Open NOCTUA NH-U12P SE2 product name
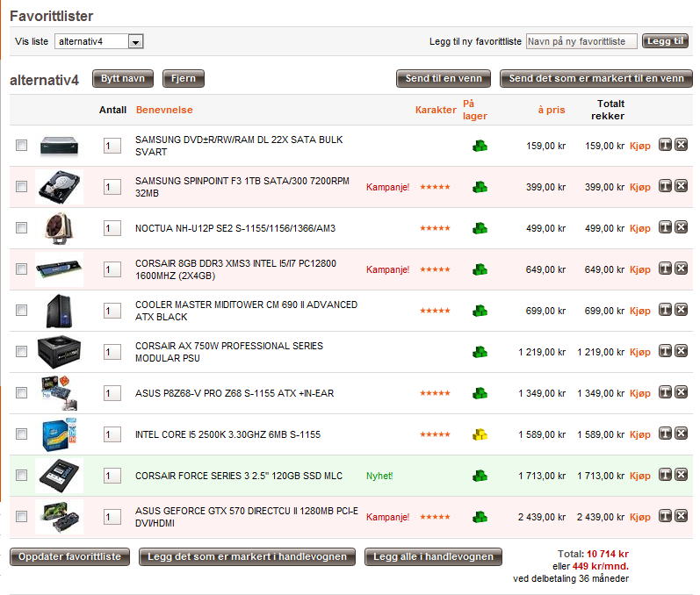Image resolution: width=700 pixels, height=595 pixels. pos(235,228)
